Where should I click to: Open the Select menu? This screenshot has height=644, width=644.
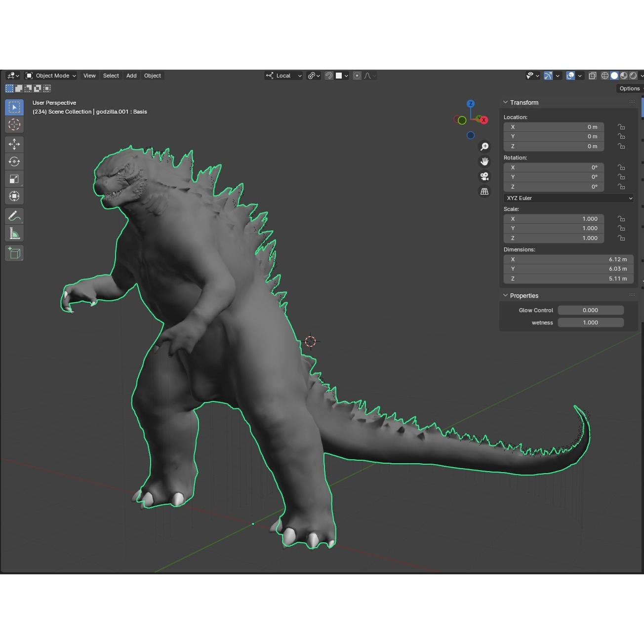pos(111,76)
